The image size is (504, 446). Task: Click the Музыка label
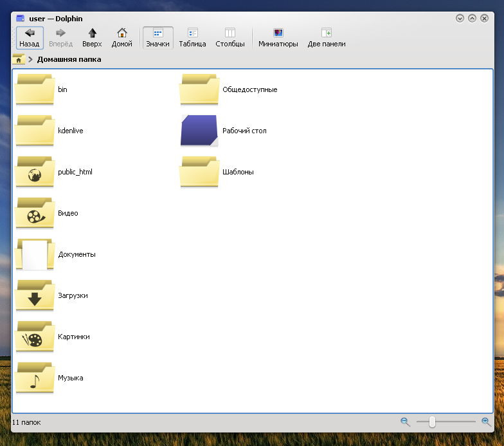pyautogui.click(x=71, y=378)
